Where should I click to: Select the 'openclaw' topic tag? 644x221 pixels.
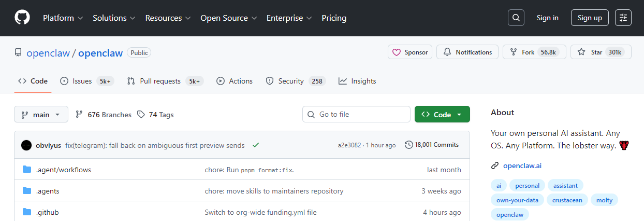tap(510, 214)
